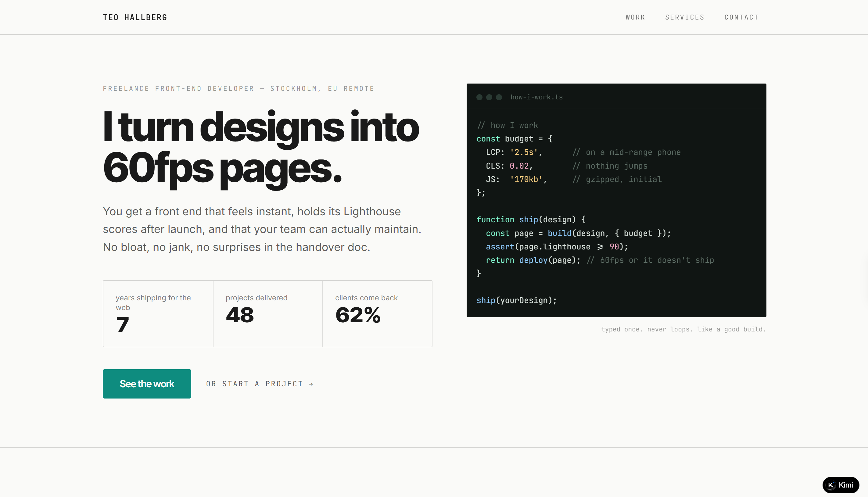Image resolution: width=868 pixels, height=497 pixels.
Task: Click the See the work button
Action: pyautogui.click(x=147, y=384)
